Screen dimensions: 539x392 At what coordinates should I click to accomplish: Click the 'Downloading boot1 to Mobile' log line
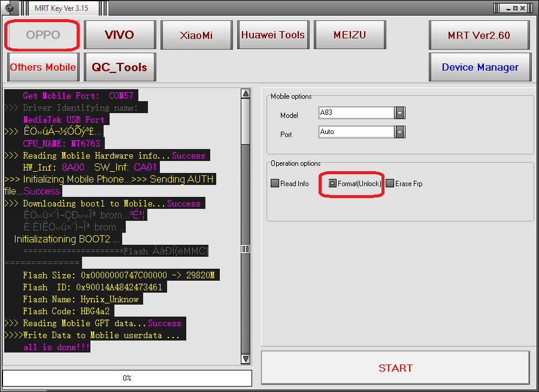(102, 203)
